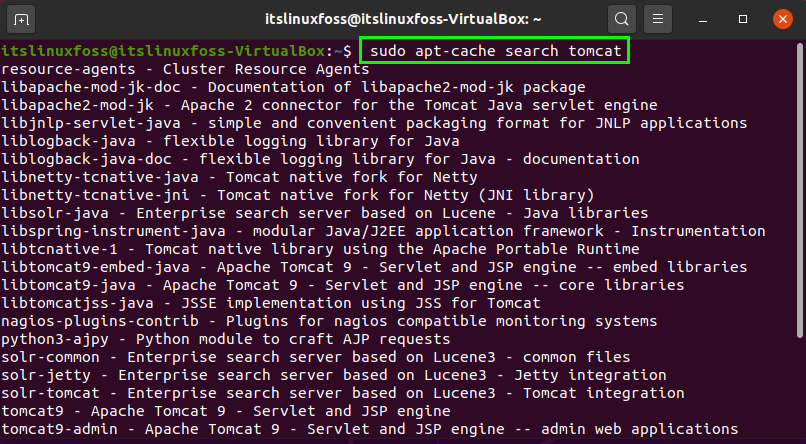The height and width of the screenshot is (444, 806).
Task: Select the 'tomcat9-admin' package line
Action: tap(370, 429)
